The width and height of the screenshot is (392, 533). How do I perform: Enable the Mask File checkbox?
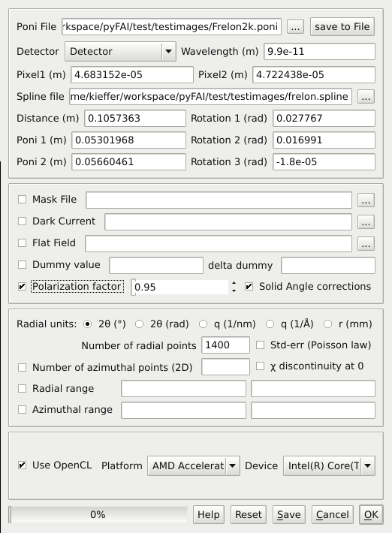[22, 199]
